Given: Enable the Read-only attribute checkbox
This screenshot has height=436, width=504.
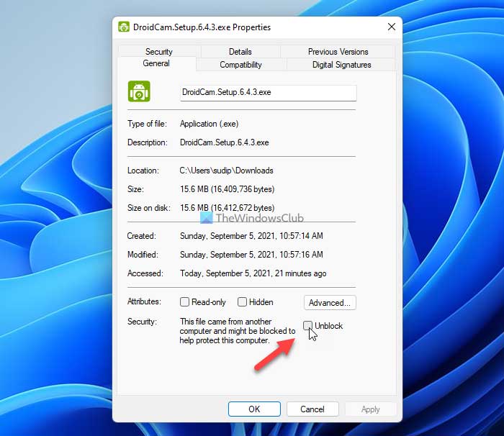Looking at the screenshot, I should tap(184, 301).
